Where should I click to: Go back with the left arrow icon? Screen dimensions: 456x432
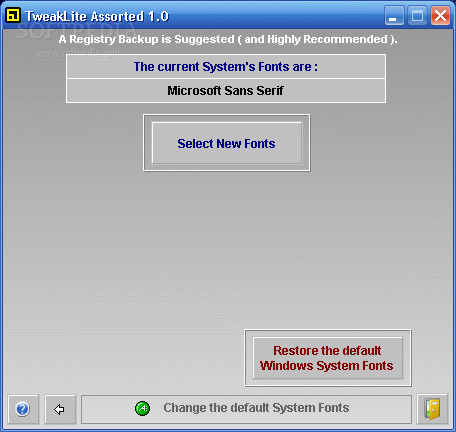point(60,409)
